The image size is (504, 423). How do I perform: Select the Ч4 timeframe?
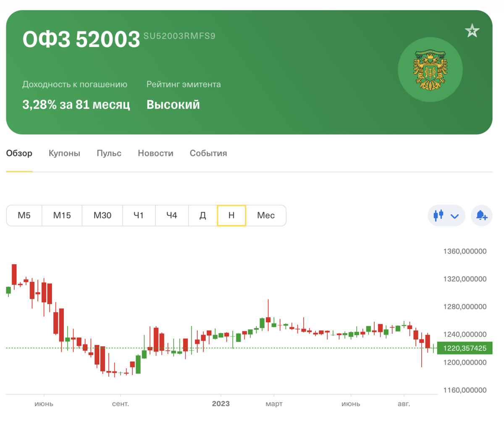point(172,215)
